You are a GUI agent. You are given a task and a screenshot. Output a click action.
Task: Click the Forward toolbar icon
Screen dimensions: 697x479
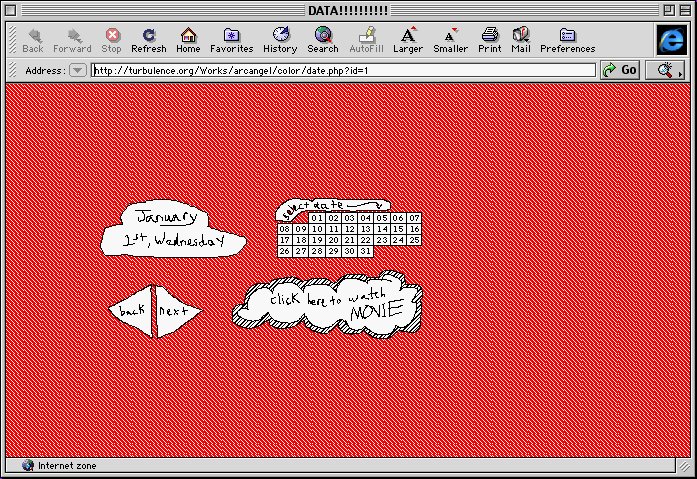tap(72, 40)
